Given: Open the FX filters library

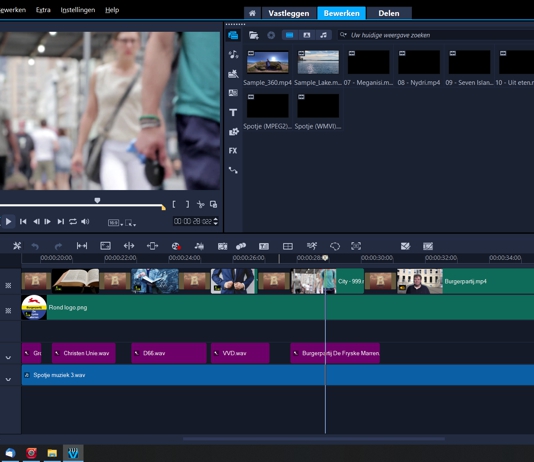Looking at the screenshot, I should click(233, 150).
